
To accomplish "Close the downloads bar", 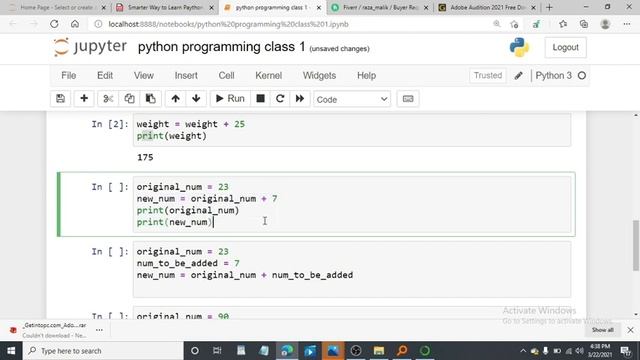I will point(630,330).
